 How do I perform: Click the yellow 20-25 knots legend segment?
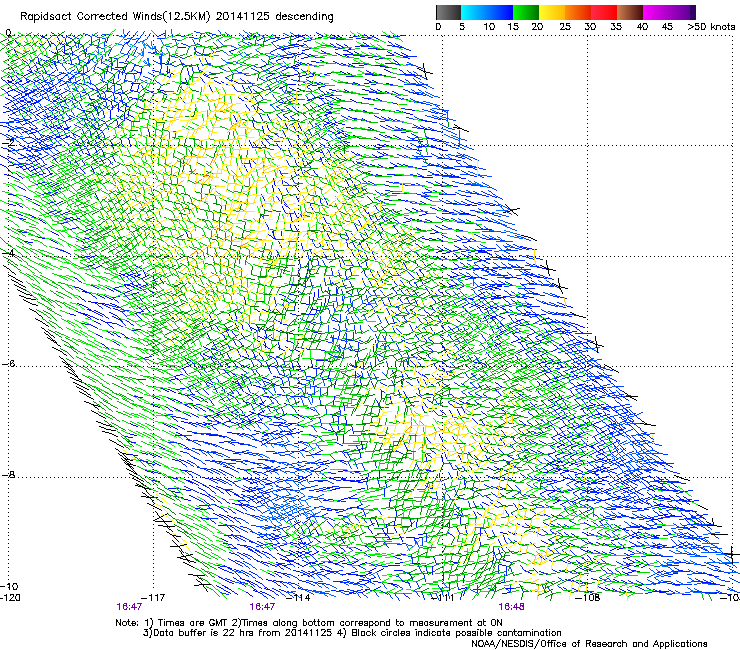pos(552,12)
